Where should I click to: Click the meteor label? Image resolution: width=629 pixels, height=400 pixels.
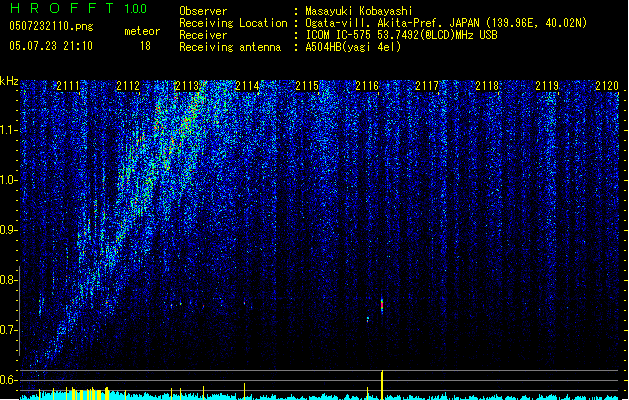pyautogui.click(x=142, y=31)
